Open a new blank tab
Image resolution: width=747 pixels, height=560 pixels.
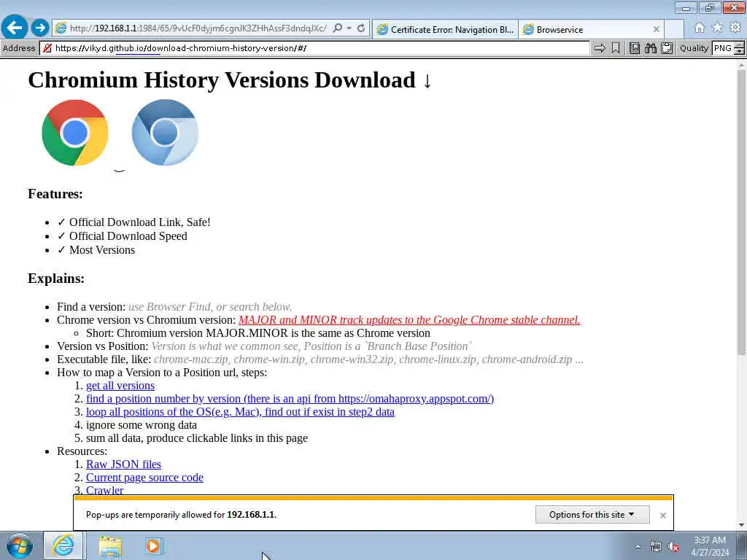click(674, 29)
